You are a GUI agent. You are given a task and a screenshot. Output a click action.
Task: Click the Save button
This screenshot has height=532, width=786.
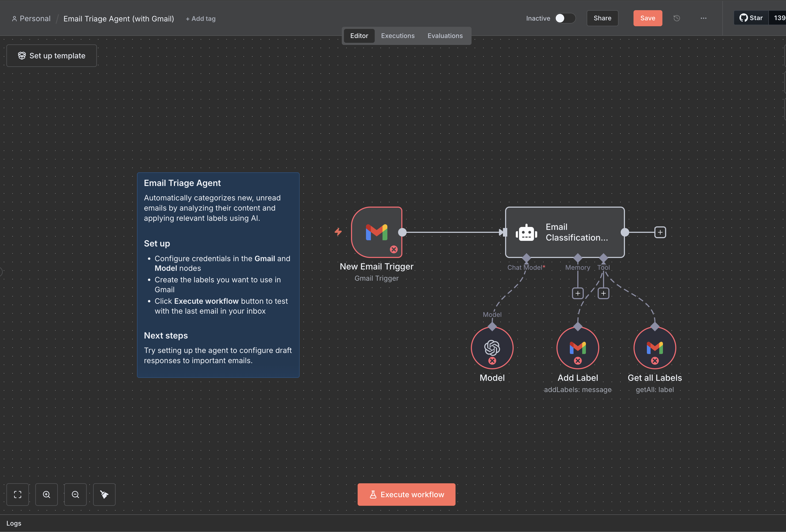[x=647, y=18]
